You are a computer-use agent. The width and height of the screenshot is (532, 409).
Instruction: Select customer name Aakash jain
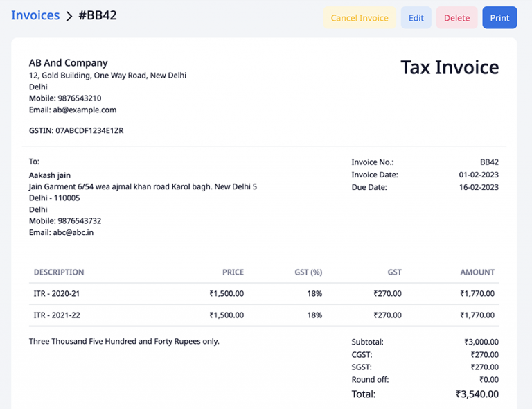coord(50,175)
